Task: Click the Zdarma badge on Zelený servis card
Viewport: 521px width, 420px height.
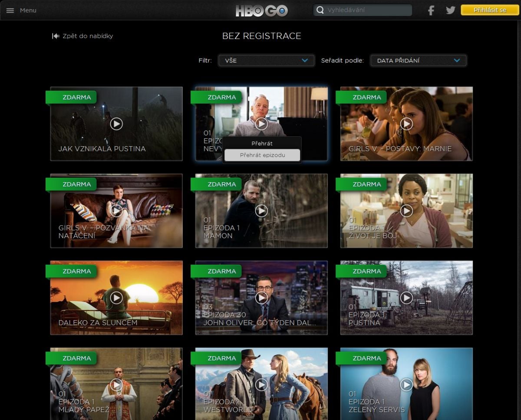Action: (362, 358)
